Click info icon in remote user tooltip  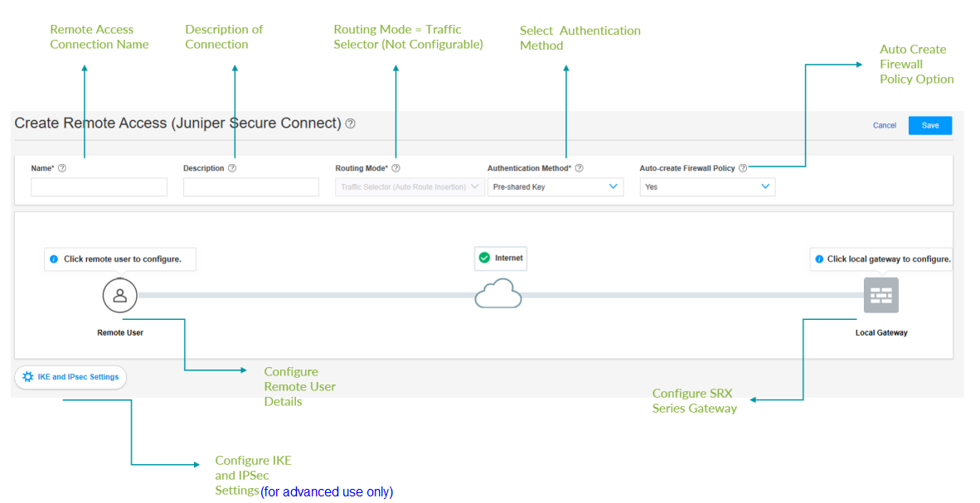(x=54, y=259)
